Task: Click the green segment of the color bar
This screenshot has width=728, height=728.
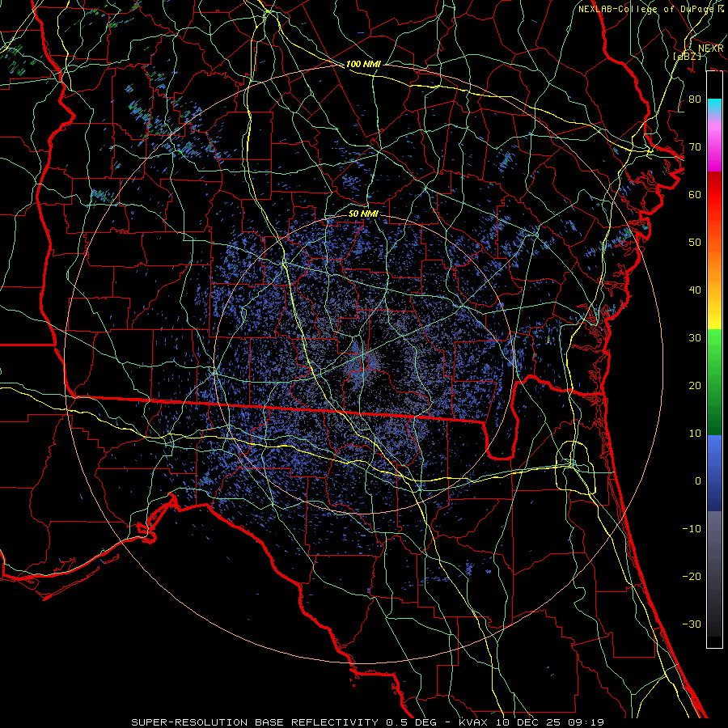Action: [x=714, y=382]
